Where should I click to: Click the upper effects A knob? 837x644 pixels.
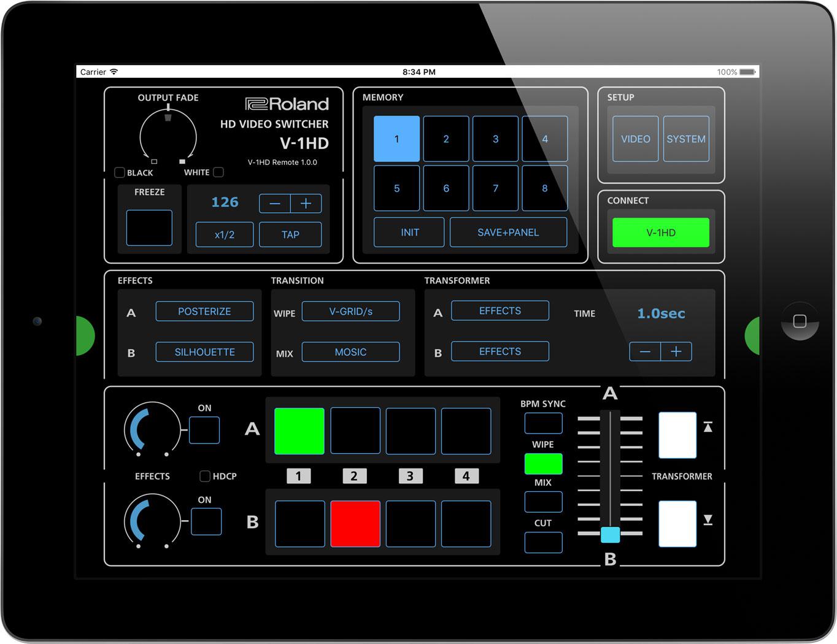[152, 430]
